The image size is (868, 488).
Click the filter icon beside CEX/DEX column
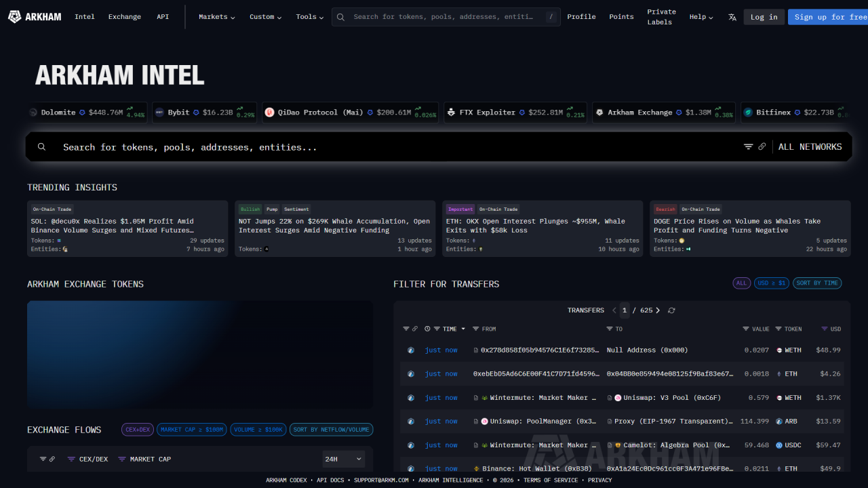pos(71,459)
